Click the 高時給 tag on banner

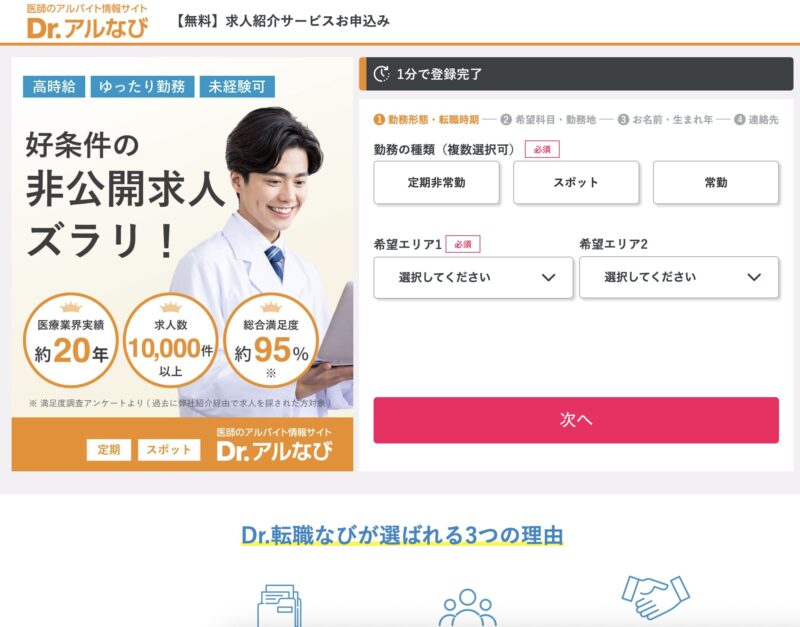(x=54, y=87)
